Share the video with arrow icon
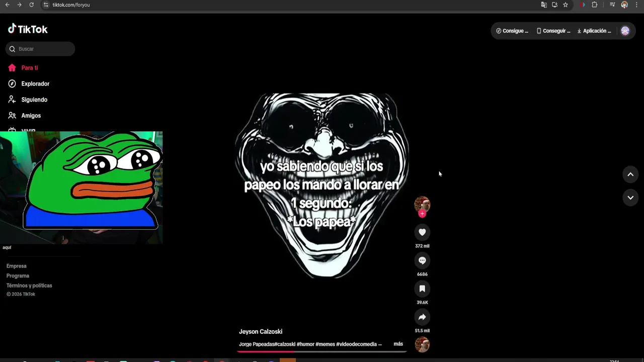This screenshot has width=644, height=362. [x=422, y=317]
